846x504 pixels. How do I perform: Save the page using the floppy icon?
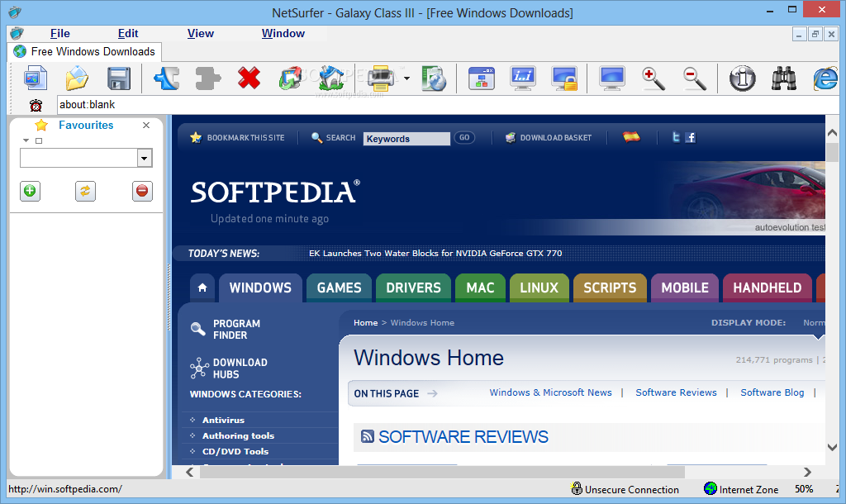tap(119, 78)
